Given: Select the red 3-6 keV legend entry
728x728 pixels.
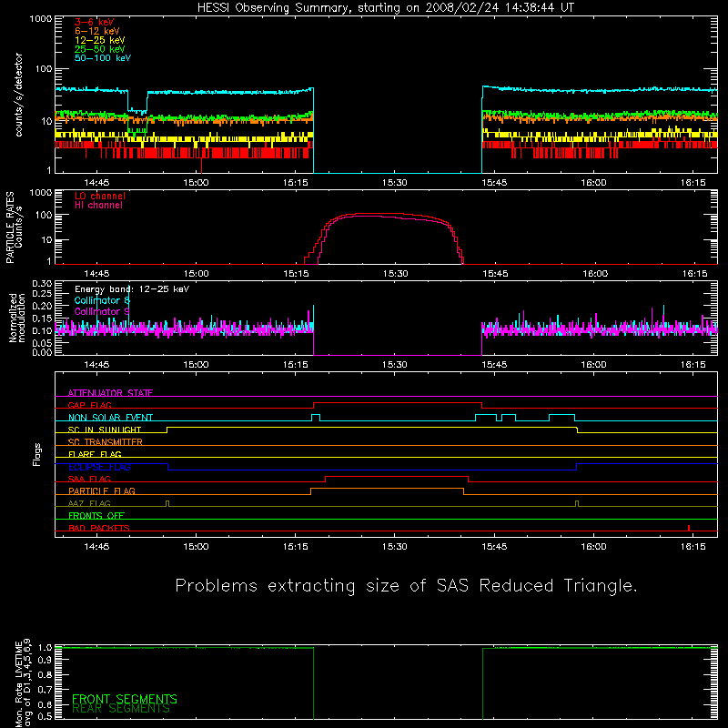Looking at the screenshot, I should tap(94, 22).
